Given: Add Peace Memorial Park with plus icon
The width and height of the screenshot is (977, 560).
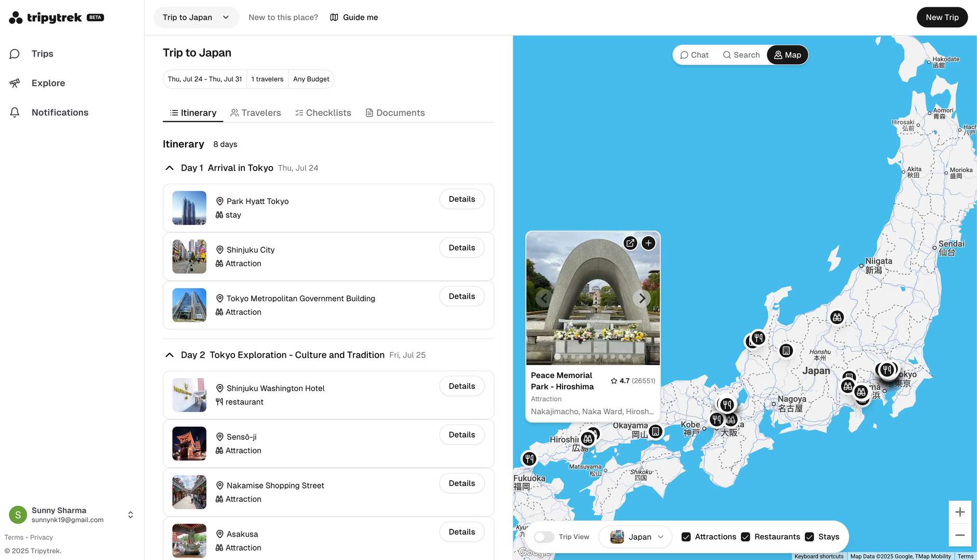Looking at the screenshot, I should pyautogui.click(x=649, y=243).
